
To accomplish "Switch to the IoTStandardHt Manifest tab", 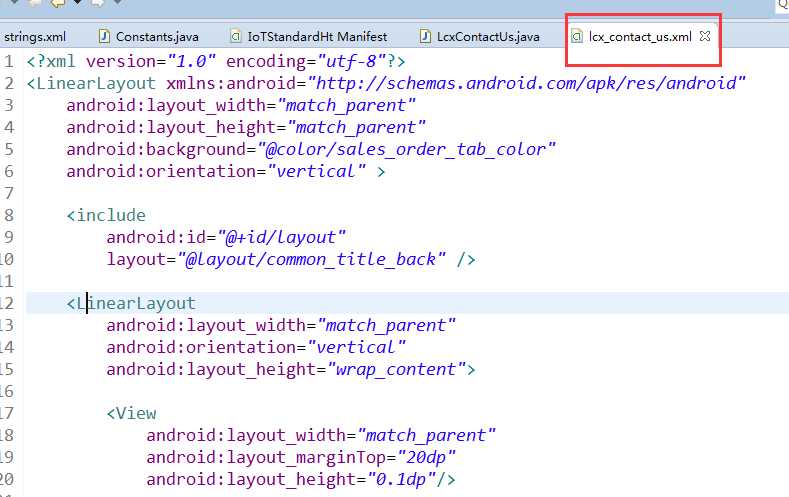I will [317, 37].
